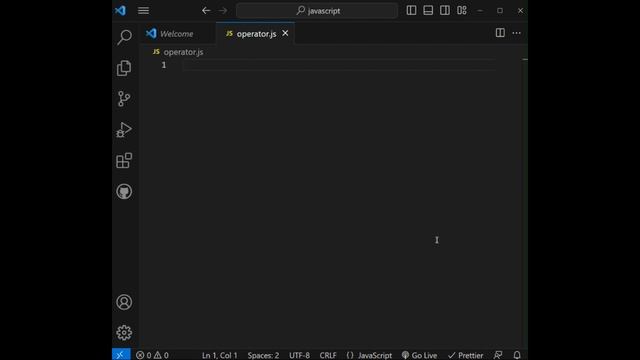Viewport: 640px width, 360px height.
Task: Click the Ln 1, Col 1 indicator
Action: pyautogui.click(x=220, y=355)
